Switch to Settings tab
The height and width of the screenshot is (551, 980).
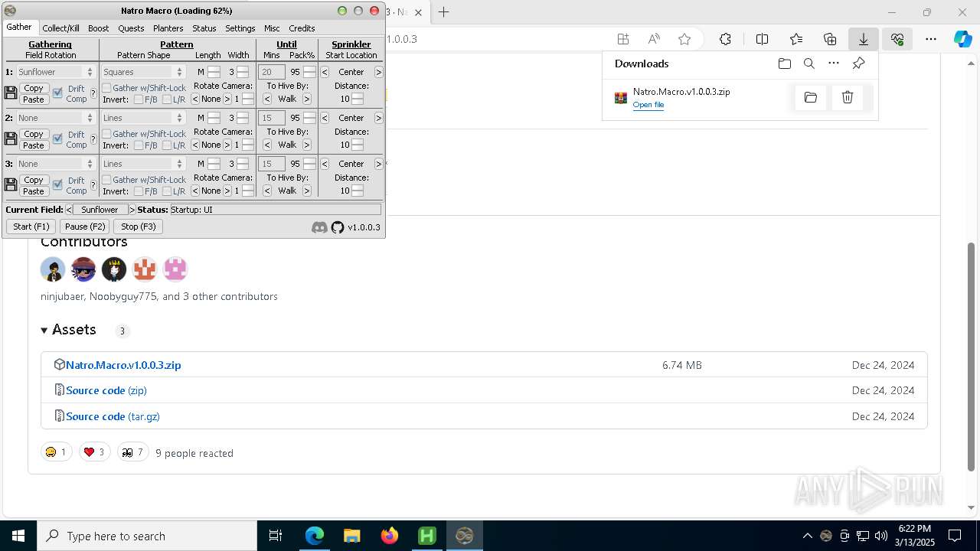coord(240,28)
